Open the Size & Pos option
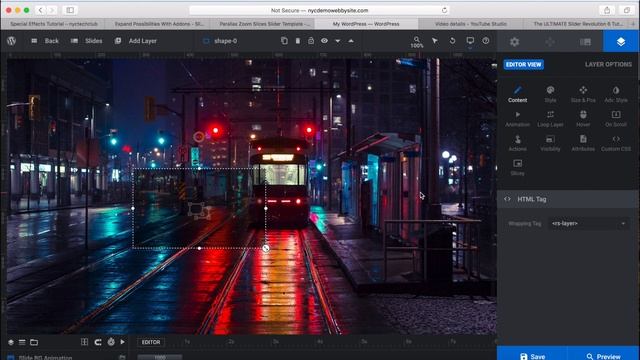The height and width of the screenshot is (360, 640). [x=583, y=94]
